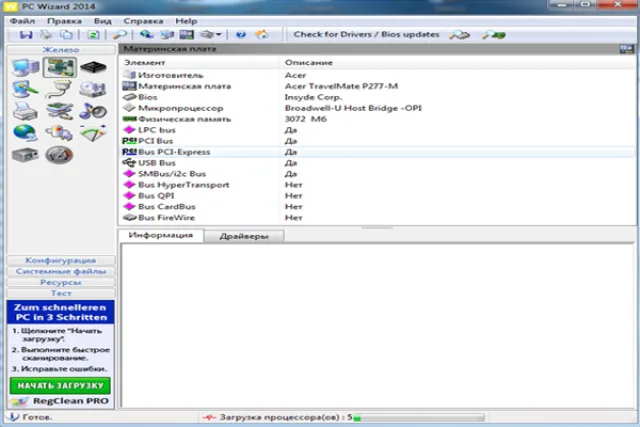Open the Help menu
The height and width of the screenshot is (427, 640).
[186, 21]
